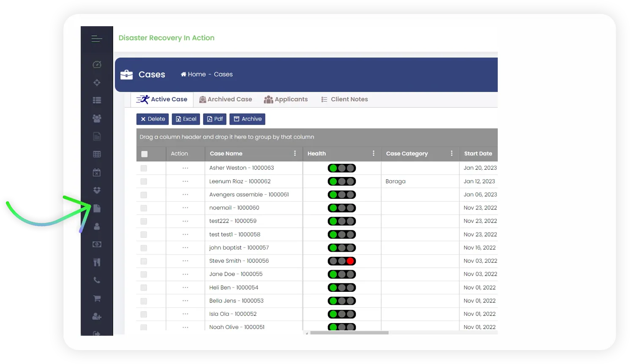
Task: Click the money bill sidebar icon
Action: [97, 244]
